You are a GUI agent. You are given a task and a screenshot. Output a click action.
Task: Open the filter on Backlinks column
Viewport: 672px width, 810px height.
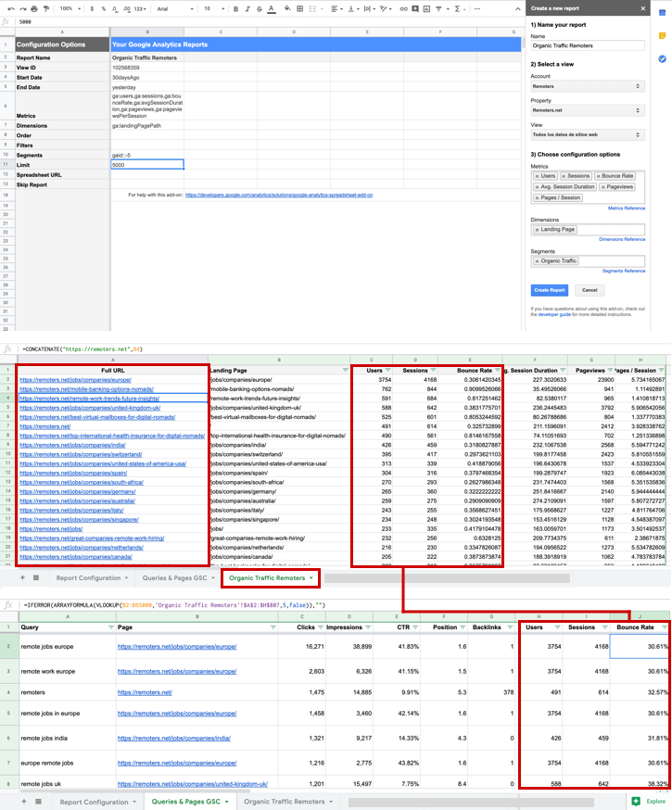510,627
